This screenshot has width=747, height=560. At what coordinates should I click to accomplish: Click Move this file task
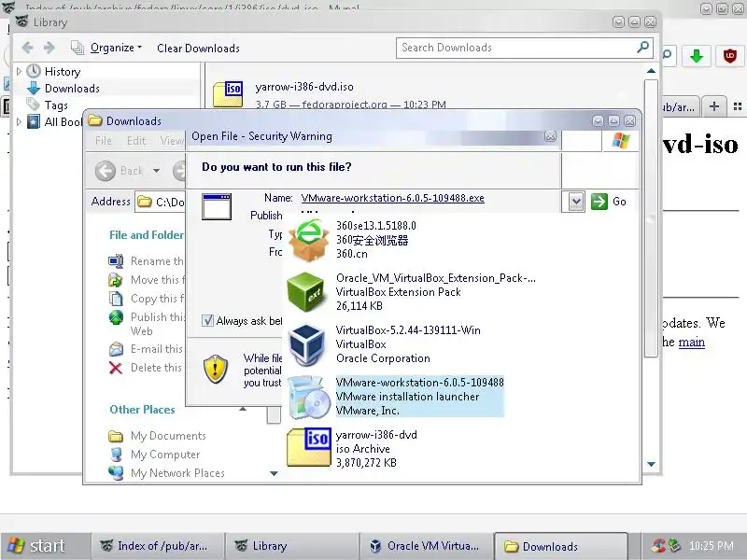pos(157,279)
